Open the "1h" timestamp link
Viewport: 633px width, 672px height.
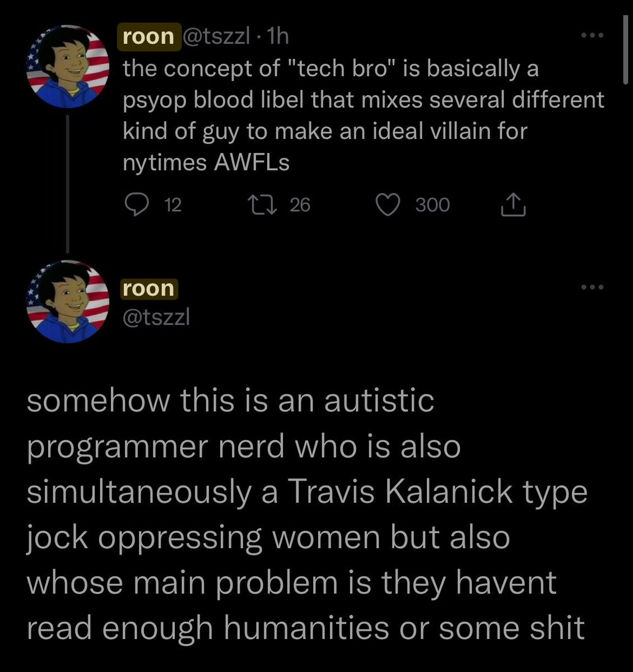[x=278, y=36]
